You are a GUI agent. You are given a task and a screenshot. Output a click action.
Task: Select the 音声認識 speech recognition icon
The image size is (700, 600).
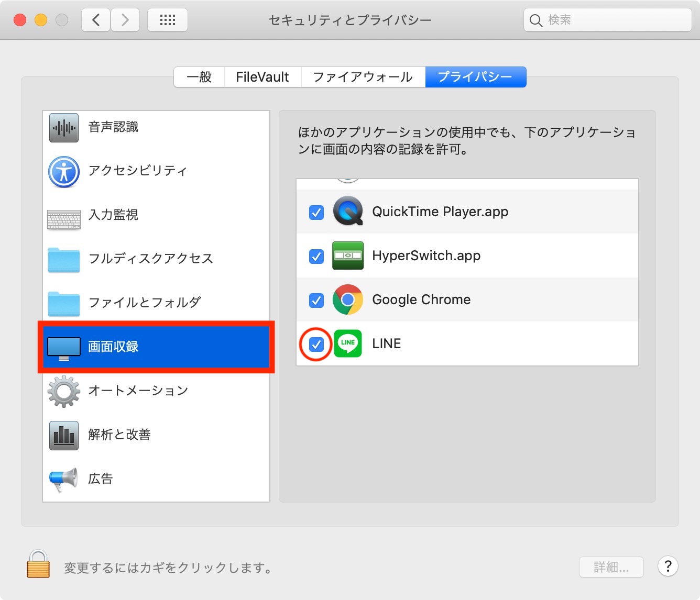click(x=64, y=128)
